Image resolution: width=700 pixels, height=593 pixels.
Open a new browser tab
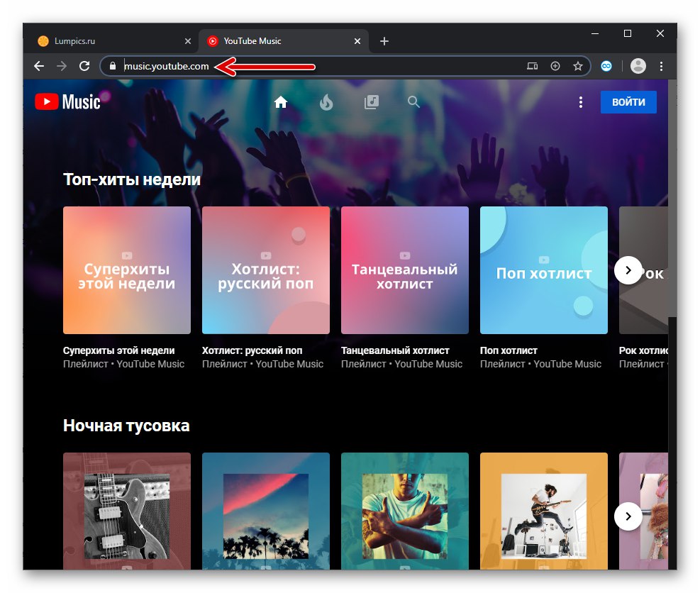coord(384,41)
